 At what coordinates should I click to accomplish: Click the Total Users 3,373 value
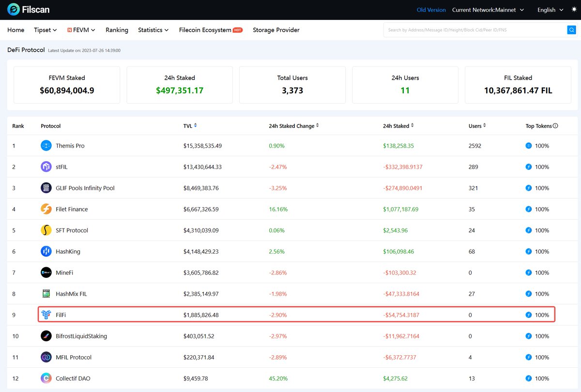coord(292,90)
